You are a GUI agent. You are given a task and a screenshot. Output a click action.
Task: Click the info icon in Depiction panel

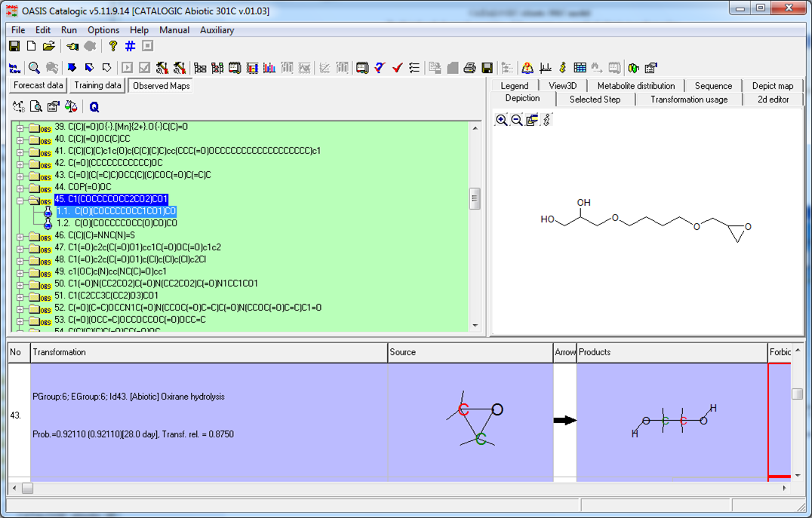547,120
